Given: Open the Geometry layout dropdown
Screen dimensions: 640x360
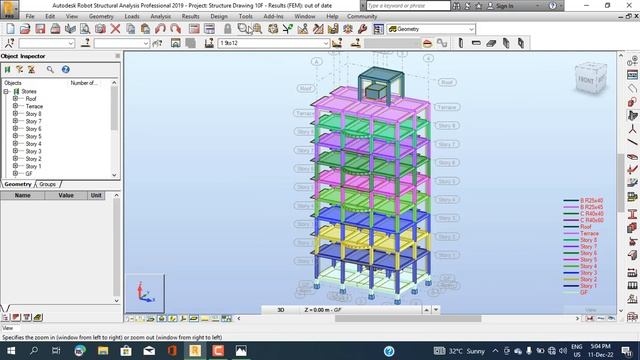Looking at the screenshot, I should [471, 29].
